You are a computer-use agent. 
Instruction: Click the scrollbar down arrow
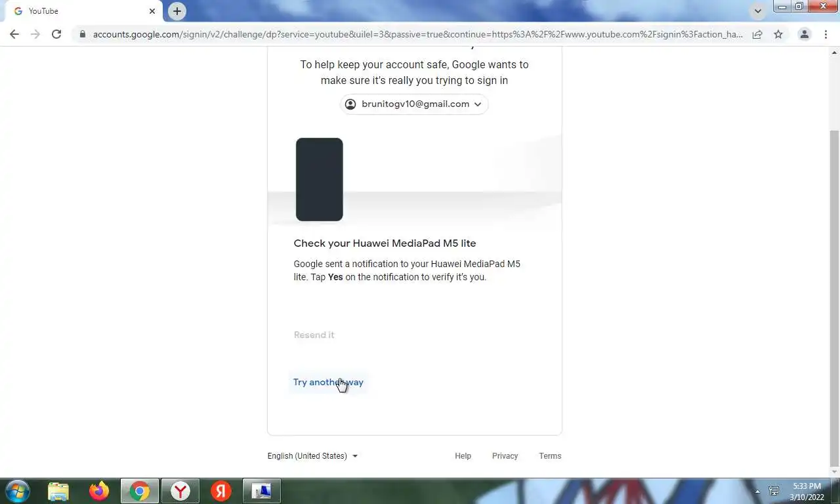coord(835,472)
